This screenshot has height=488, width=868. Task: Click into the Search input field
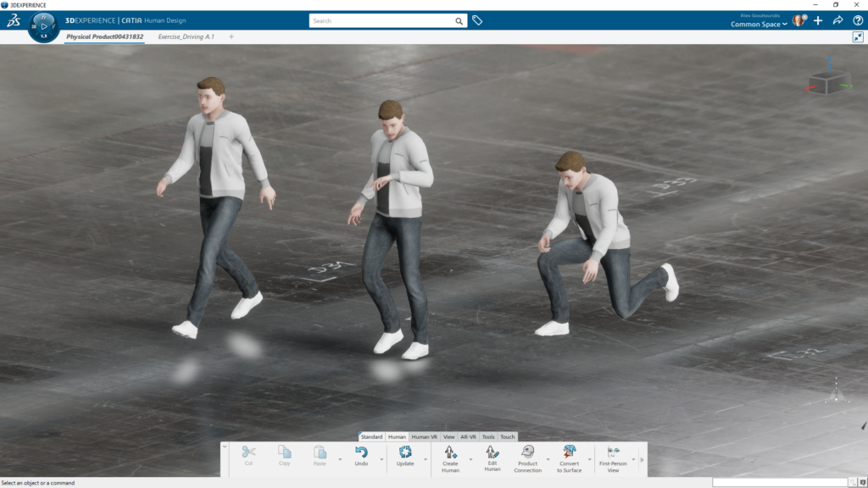point(381,20)
